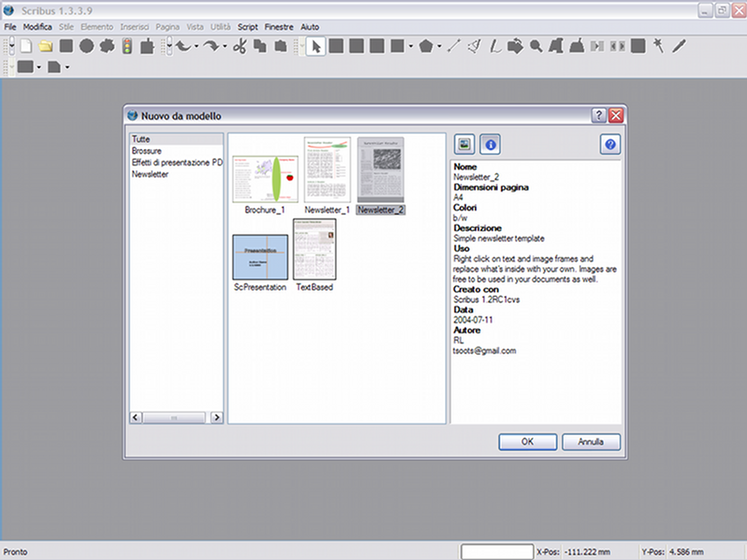Click the Export as PDF icon before Undo
Viewport: 747px width, 560px height.
coord(147,46)
